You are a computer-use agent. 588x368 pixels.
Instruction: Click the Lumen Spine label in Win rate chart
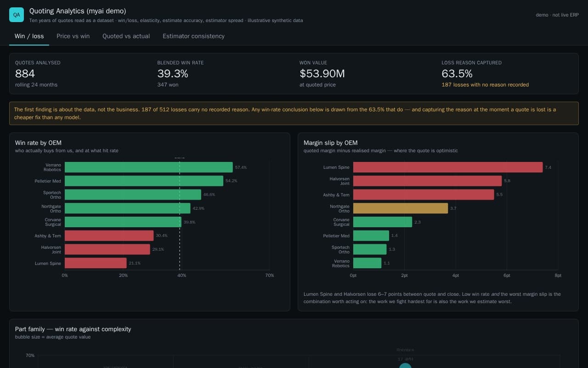click(x=48, y=263)
